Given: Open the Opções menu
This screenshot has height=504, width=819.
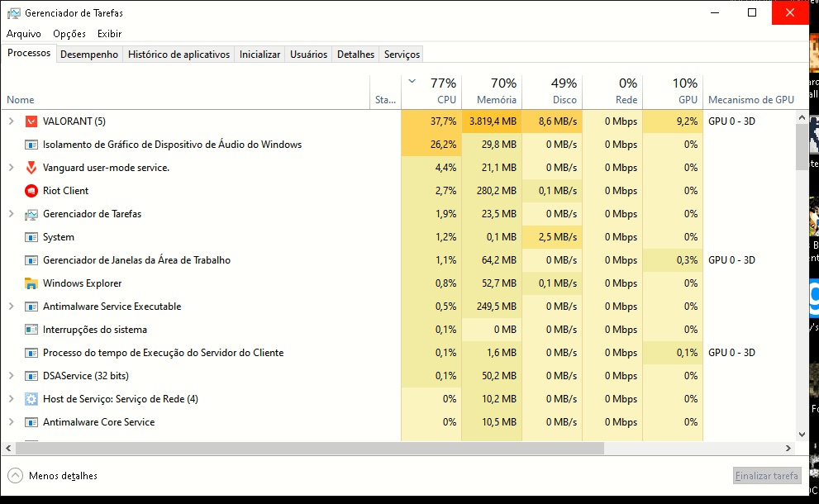Looking at the screenshot, I should point(69,33).
